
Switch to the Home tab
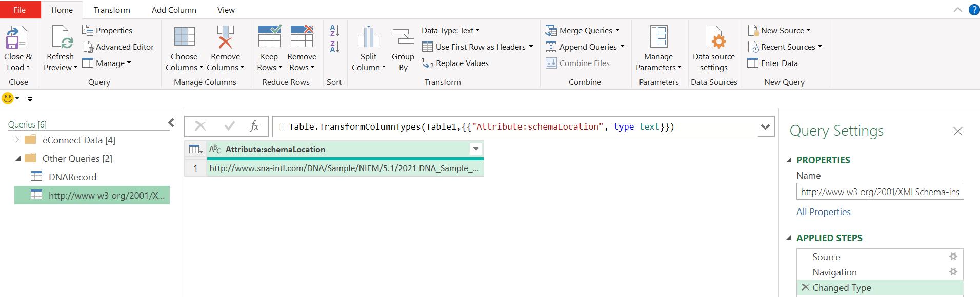point(62,10)
